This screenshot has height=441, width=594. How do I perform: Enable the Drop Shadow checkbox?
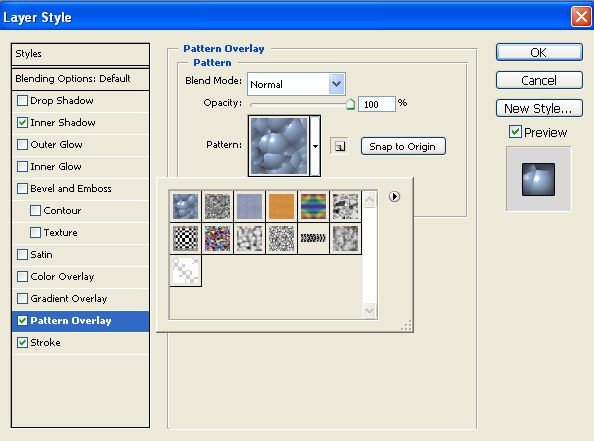pyautogui.click(x=22, y=101)
